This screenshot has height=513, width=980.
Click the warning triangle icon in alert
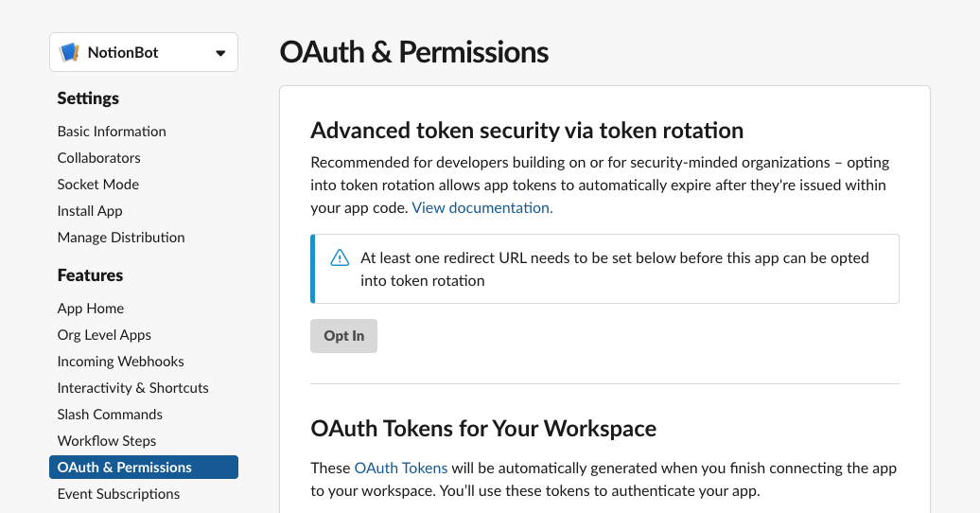(340, 257)
